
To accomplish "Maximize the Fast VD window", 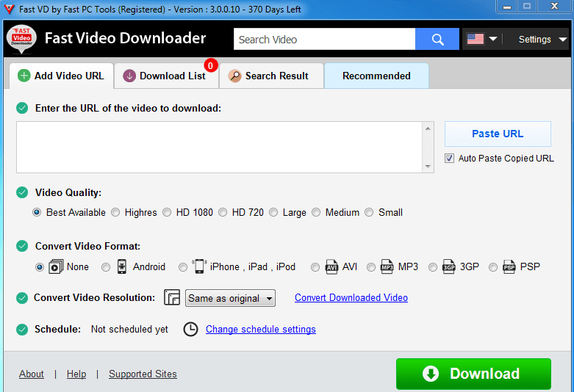I will click(527, 6).
